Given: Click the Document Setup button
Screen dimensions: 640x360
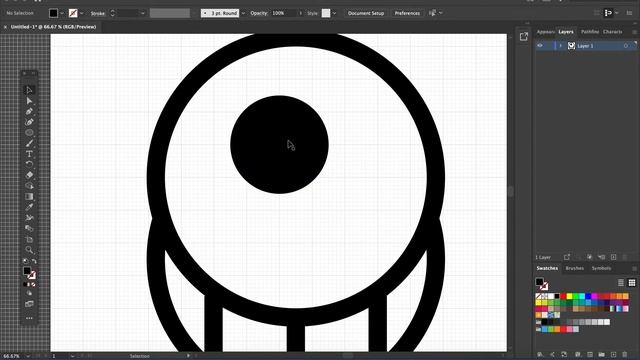Looking at the screenshot, I should (366, 13).
